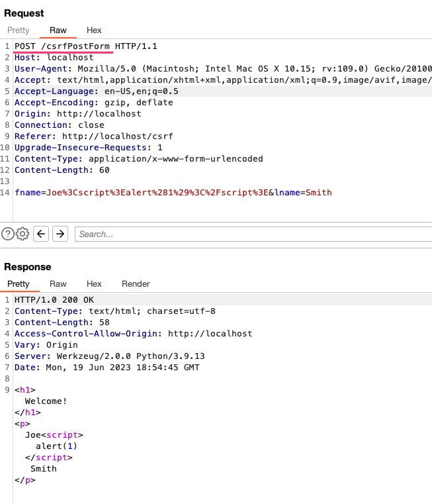Switch Request view to Pretty tab
This screenshot has width=432, height=504.
(19, 30)
